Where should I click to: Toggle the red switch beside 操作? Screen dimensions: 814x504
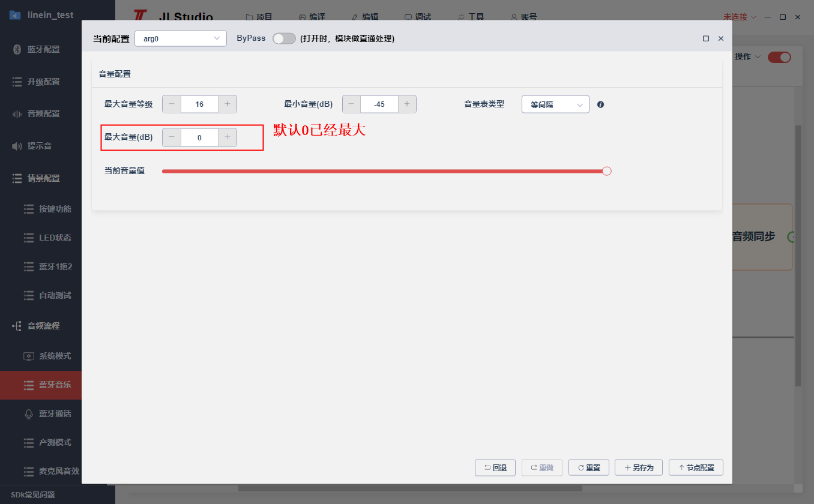pos(779,57)
